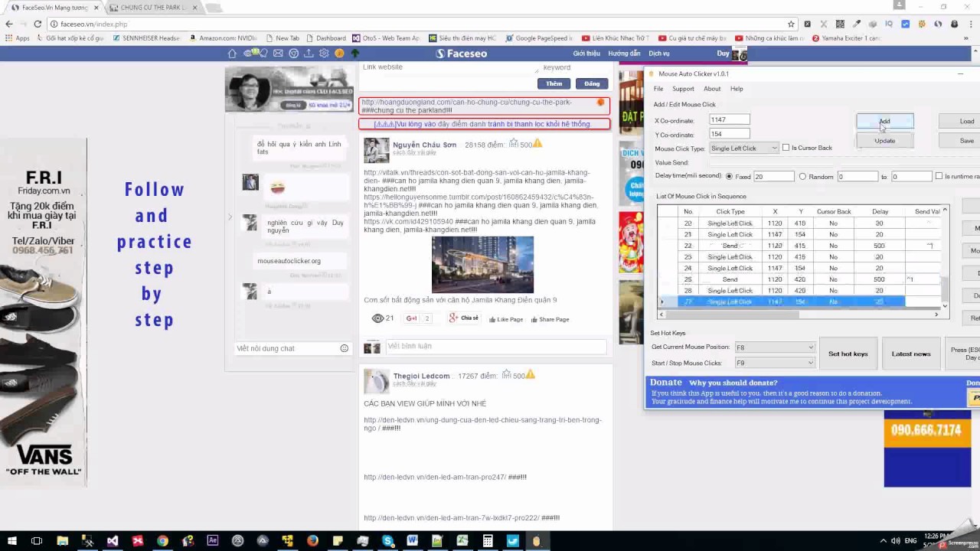Open the Faceseo home icon
980x551 pixels.
pyautogui.click(x=232, y=54)
